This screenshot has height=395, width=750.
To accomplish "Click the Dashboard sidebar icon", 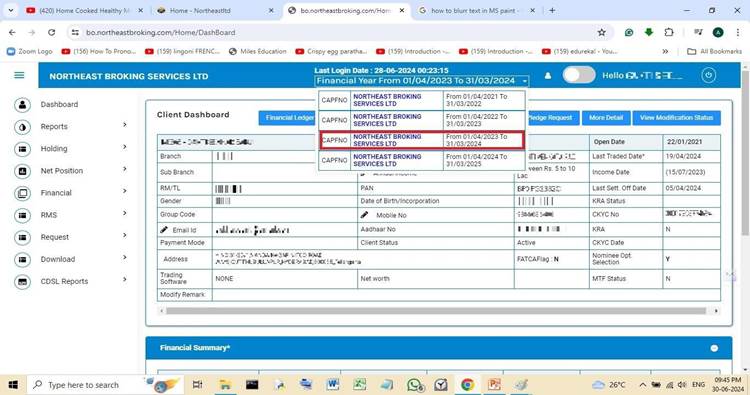I will (22, 105).
